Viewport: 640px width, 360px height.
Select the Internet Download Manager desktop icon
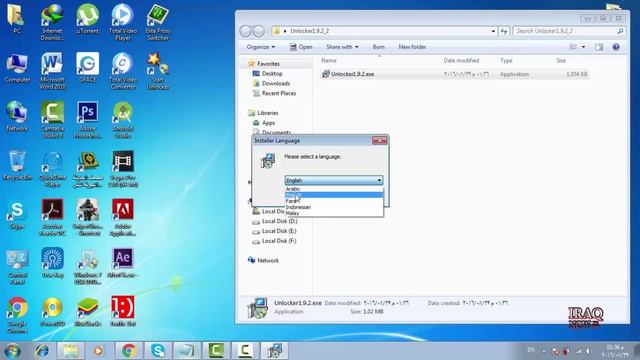click(x=52, y=22)
